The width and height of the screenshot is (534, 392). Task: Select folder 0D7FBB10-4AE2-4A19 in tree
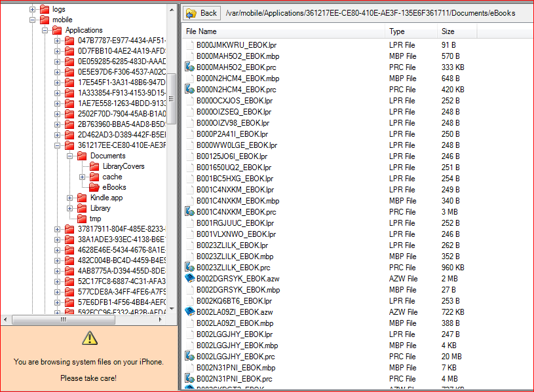tap(122, 51)
